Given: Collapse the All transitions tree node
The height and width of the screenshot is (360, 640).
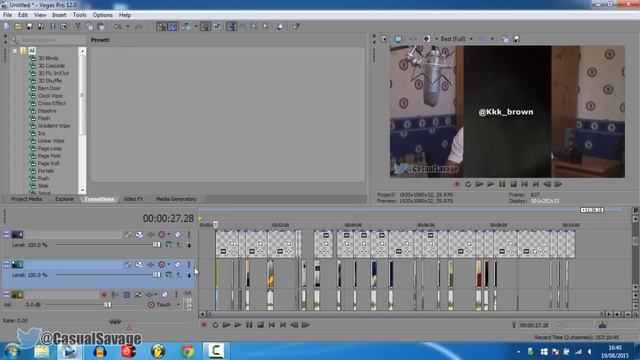Looking at the screenshot, I should pyautogui.click(x=15, y=51).
